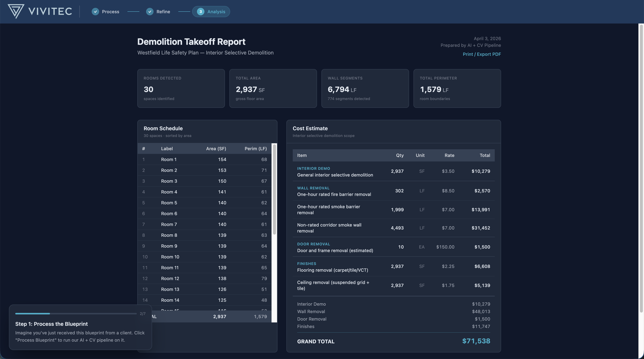Select the Room 2 row label
This screenshot has height=359, width=644.
pos(169,170)
